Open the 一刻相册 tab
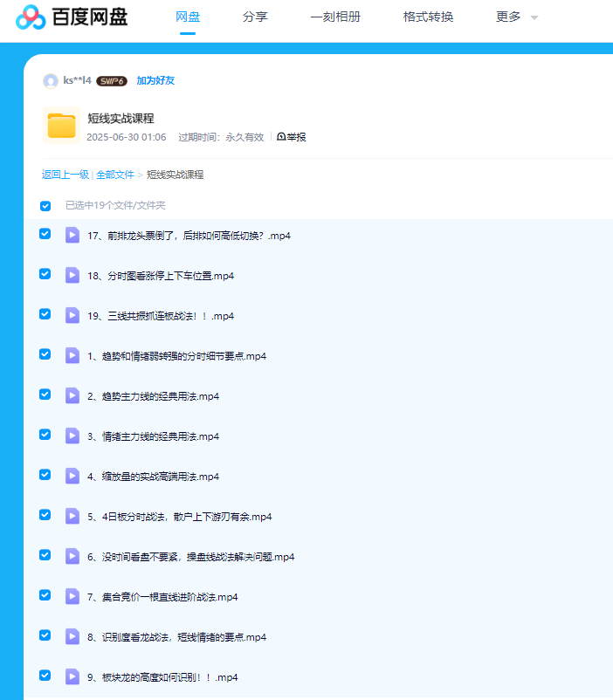 [x=335, y=17]
